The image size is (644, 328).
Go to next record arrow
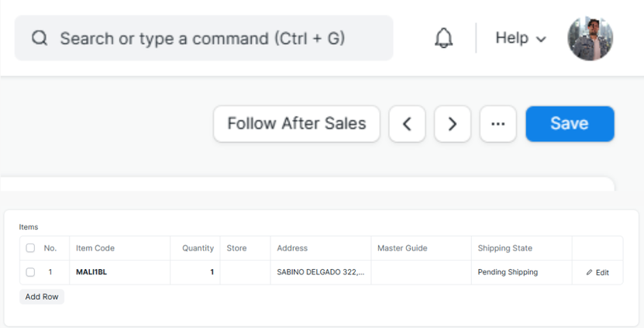click(x=453, y=124)
